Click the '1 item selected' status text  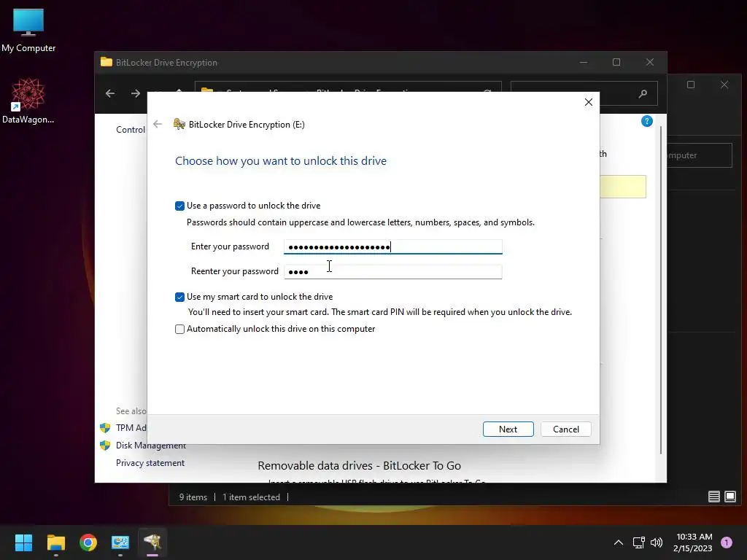251,497
